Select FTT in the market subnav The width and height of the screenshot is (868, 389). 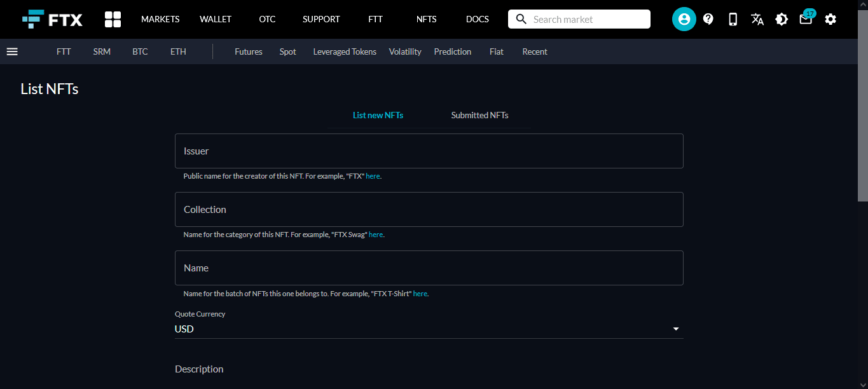64,51
